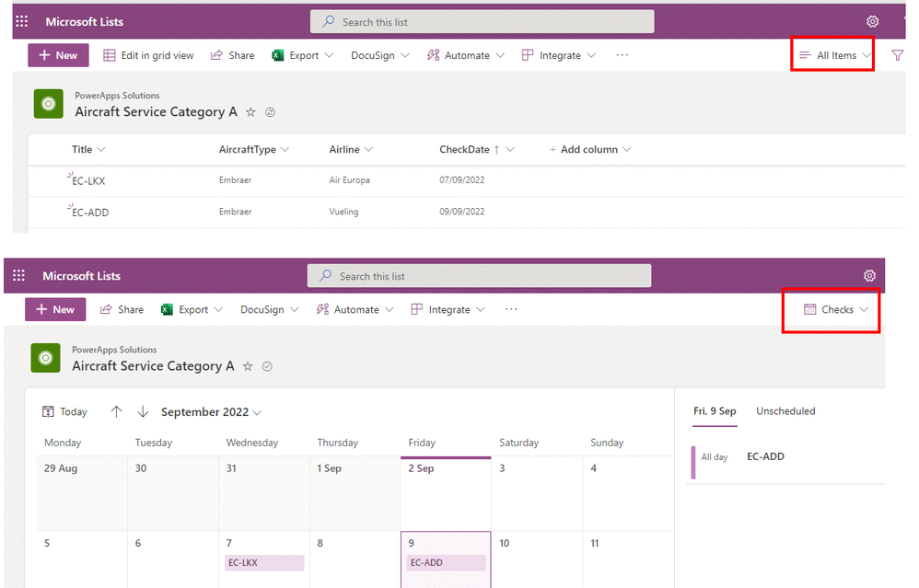Open more commands ellipsis in top toolbar

[622, 55]
